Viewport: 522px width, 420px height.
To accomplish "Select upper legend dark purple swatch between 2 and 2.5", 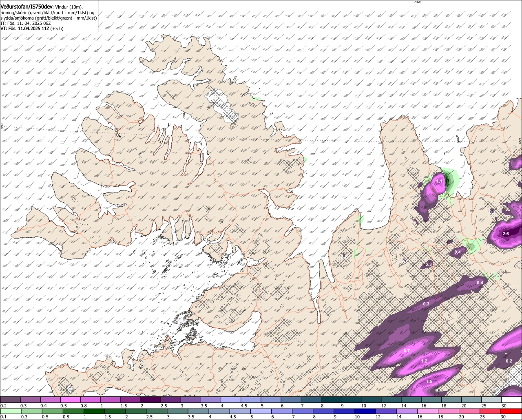I will pos(150,400).
